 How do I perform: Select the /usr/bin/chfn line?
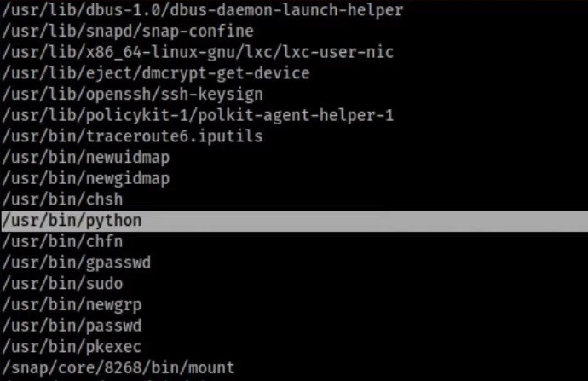point(62,241)
